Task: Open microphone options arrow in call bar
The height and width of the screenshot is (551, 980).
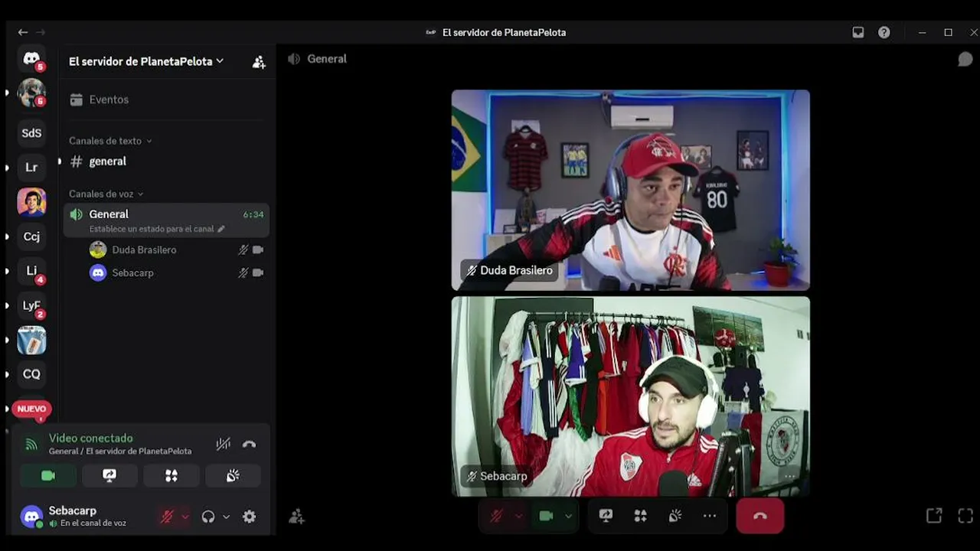Action: (x=518, y=516)
